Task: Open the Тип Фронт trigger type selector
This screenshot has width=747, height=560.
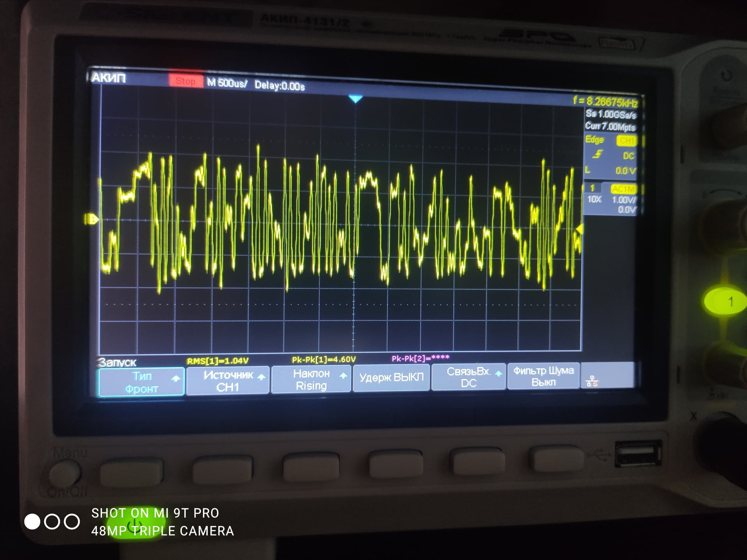Action: click(x=142, y=382)
